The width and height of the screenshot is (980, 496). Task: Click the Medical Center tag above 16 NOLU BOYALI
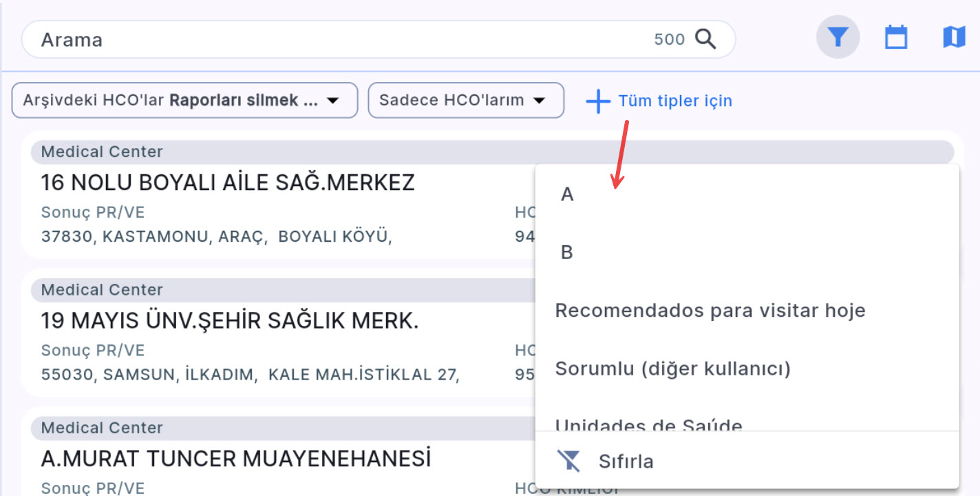click(102, 152)
